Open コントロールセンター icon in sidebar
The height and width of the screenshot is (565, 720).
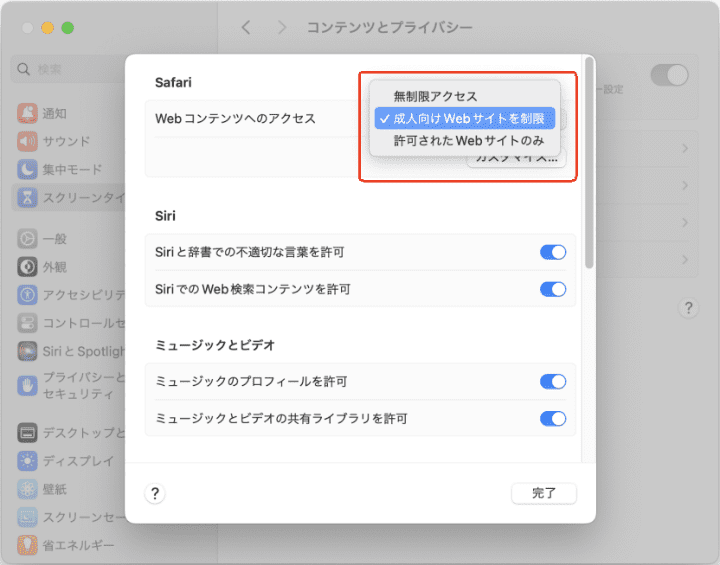pos(27,323)
